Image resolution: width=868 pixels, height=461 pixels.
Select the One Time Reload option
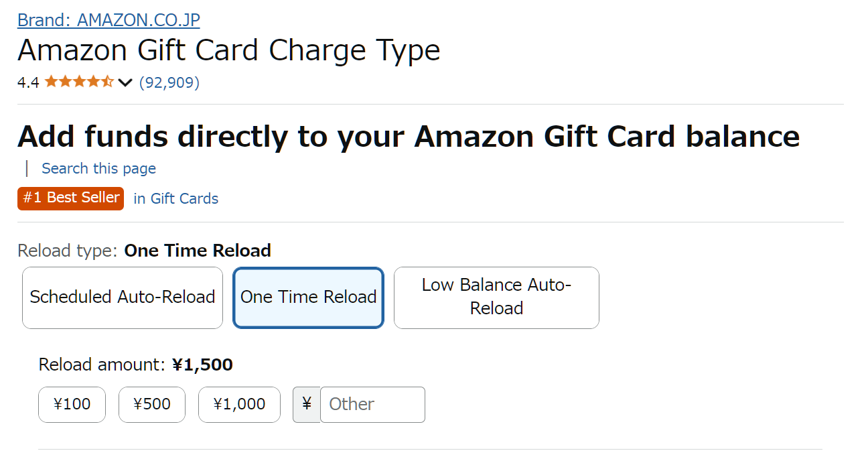click(x=309, y=298)
